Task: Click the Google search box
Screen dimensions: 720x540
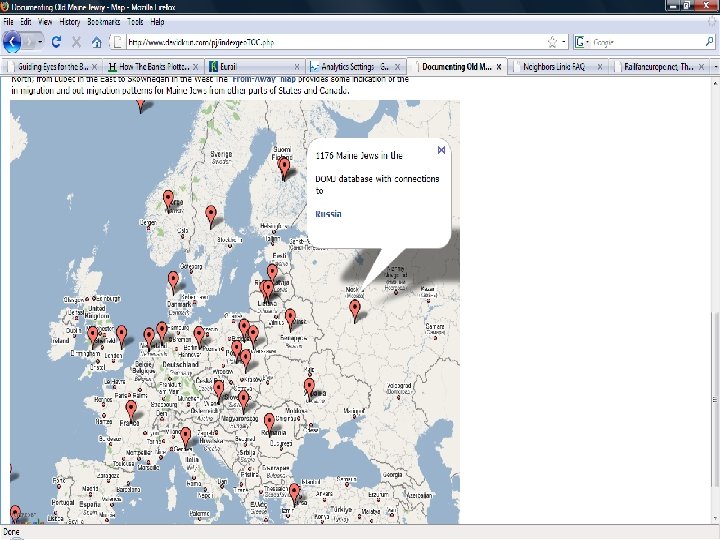Action: [x=640, y=42]
